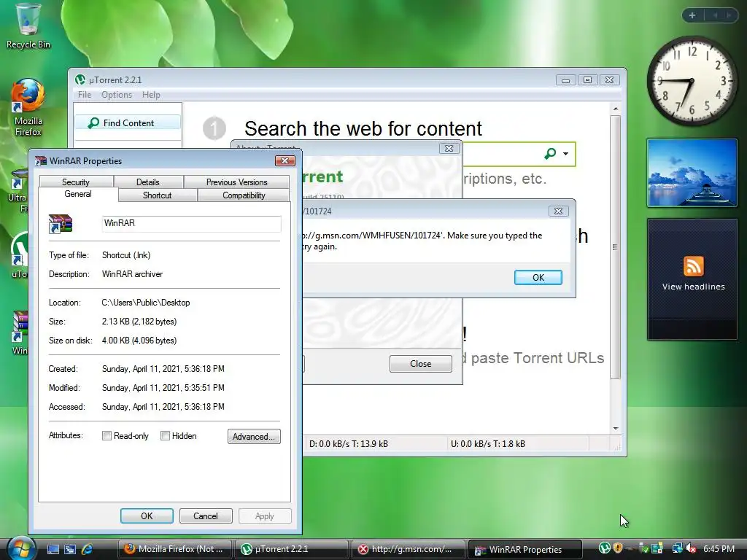This screenshot has width=747, height=560.
Task: Toggle the Read-only checkbox
Action: tap(107, 436)
